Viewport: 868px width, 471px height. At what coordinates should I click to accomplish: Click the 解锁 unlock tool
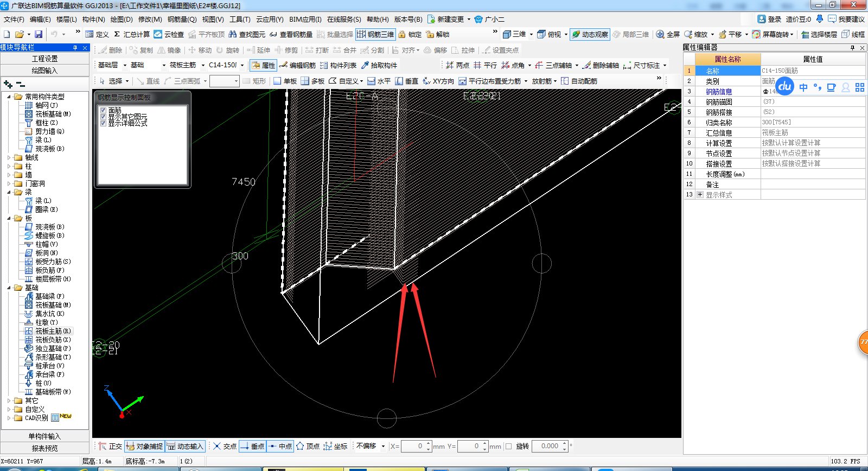coord(438,34)
